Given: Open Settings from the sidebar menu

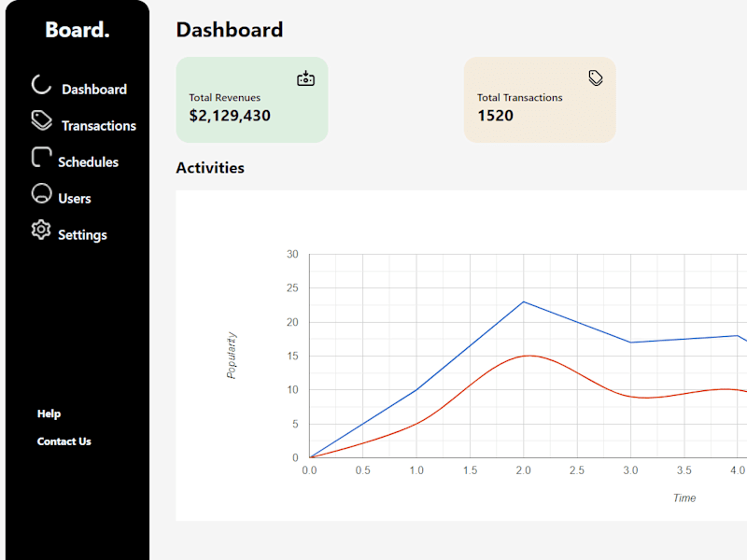Looking at the screenshot, I should [x=82, y=235].
